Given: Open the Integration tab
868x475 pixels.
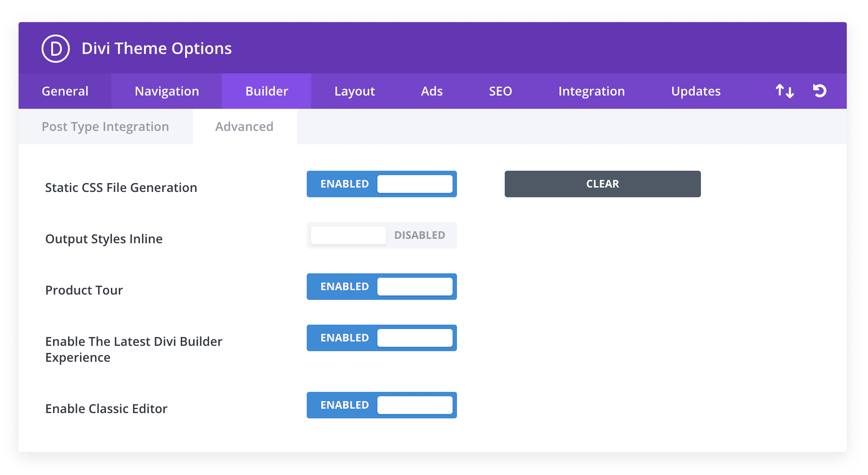Looking at the screenshot, I should (x=591, y=91).
